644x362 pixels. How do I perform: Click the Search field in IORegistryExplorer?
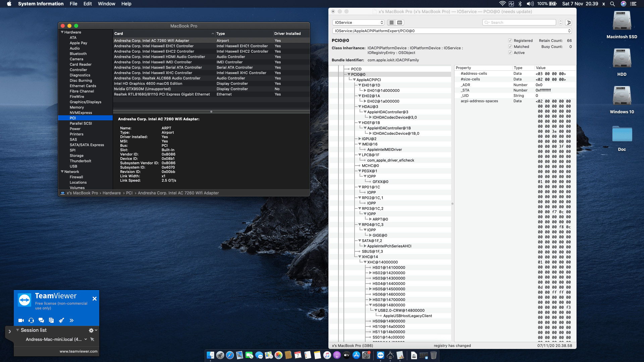point(519,22)
